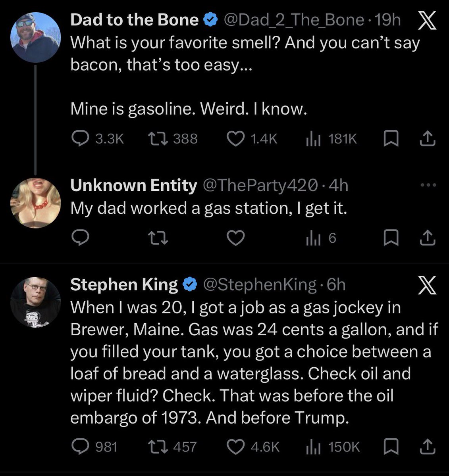Image resolution: width=449 pixels, height=476 pixels.
Task: Like Dad to the Bone's tweet
Action: [x=235, y=138]
